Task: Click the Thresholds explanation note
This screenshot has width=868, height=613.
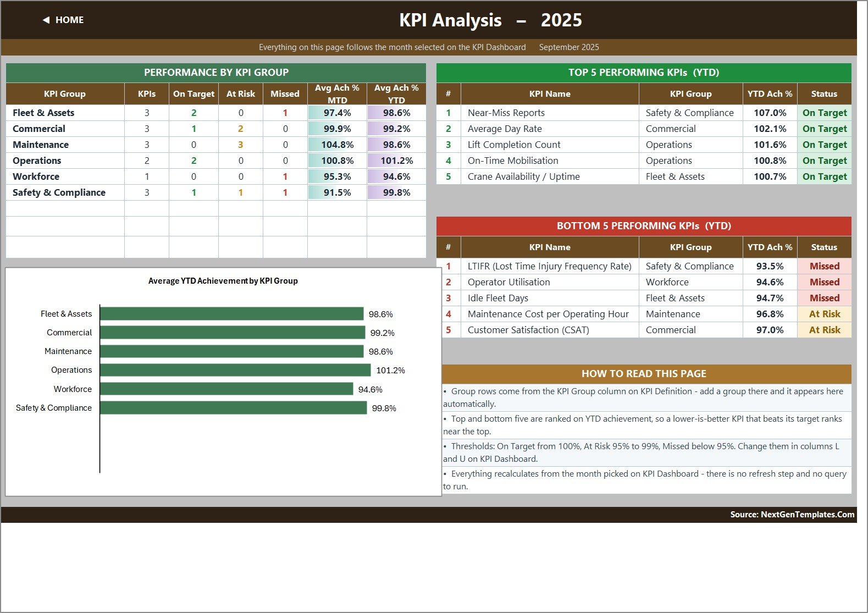Action: [x=646, y=452]
